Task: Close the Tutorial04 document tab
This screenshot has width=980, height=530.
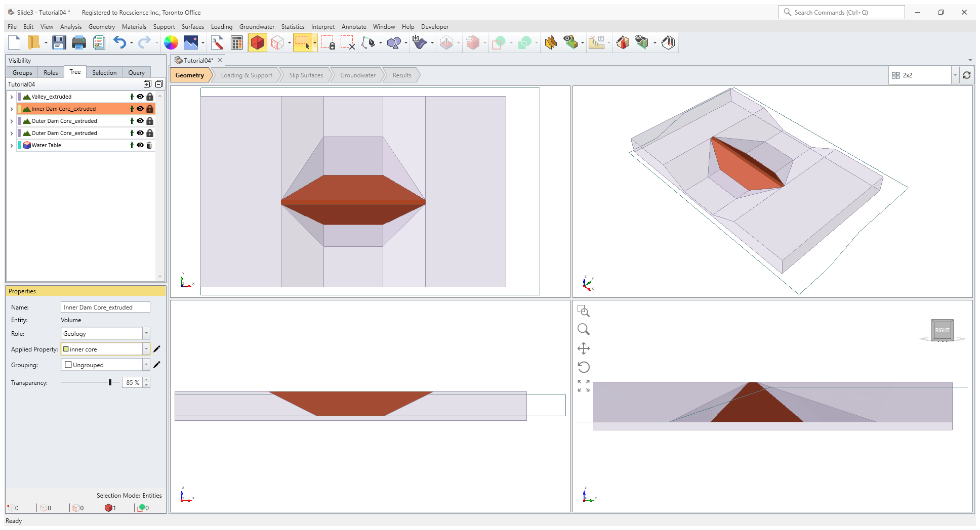Action: coord(220,60)
